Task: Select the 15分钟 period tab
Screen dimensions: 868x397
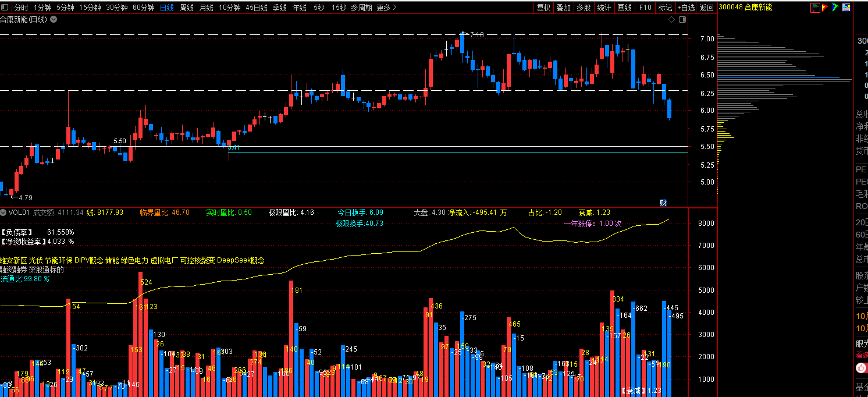Action: tap(90, 8)
